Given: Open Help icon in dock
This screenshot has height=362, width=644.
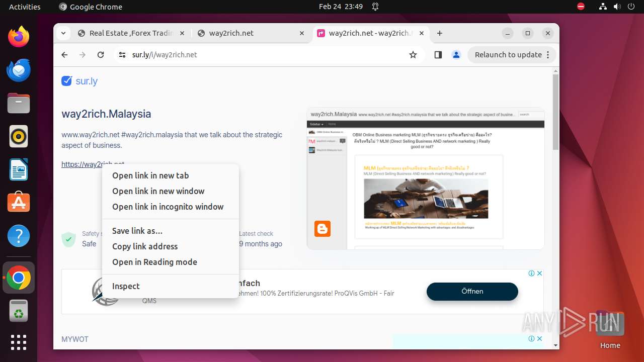Looking at the screenshot, I should [x=19, y=236].
